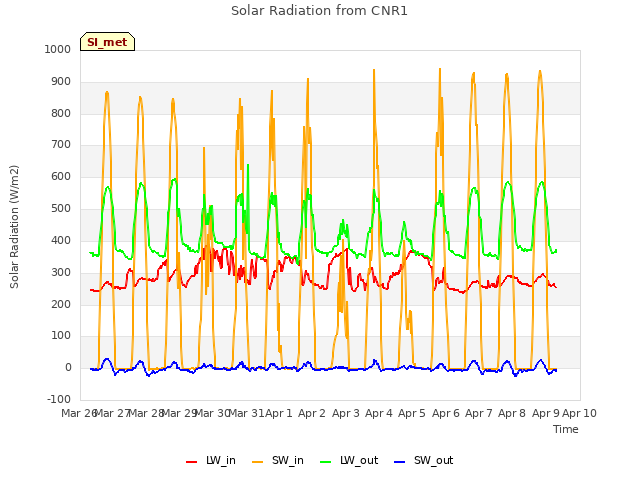The height and width of the screenshot is (480, 640).
Task: Click the 300 y-axis tick label
Action: click(61, 272)
